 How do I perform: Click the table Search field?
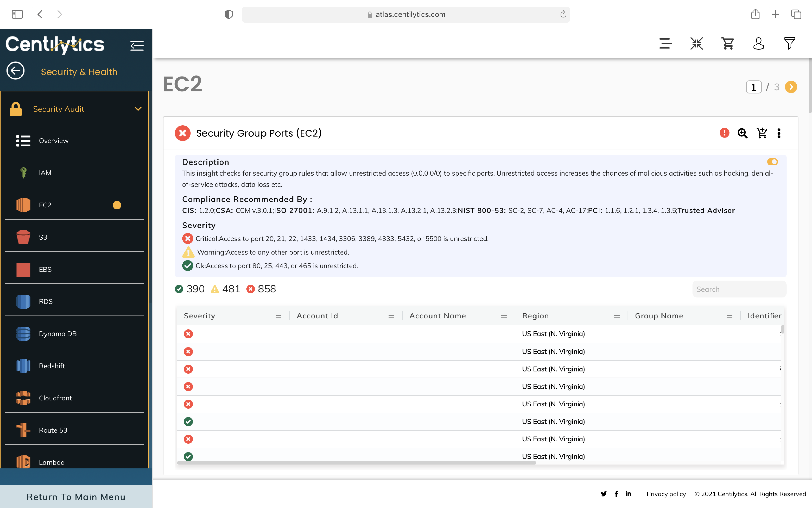739,289
